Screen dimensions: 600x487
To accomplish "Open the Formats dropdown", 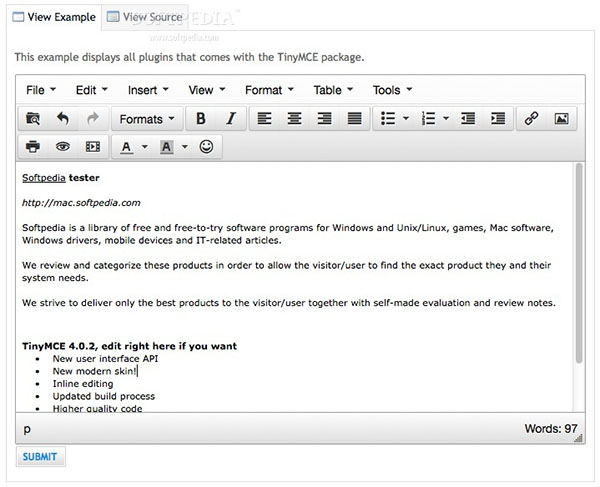I will coord(147,119).
